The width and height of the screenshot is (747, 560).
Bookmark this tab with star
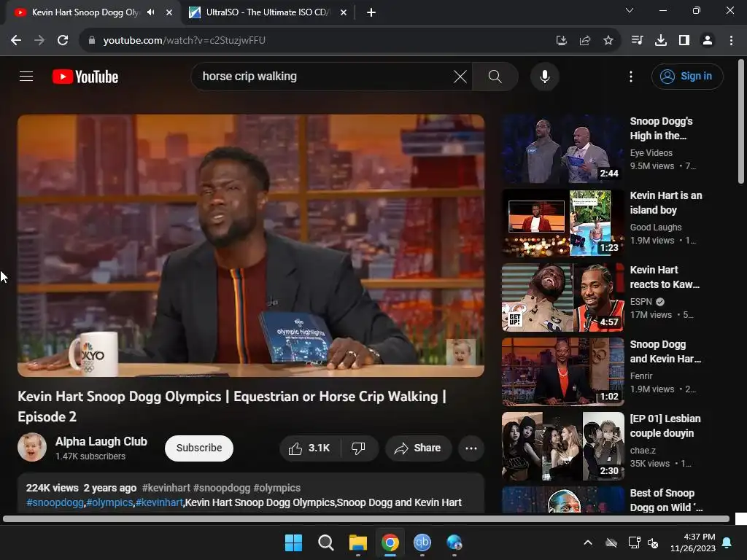(608, 41)
